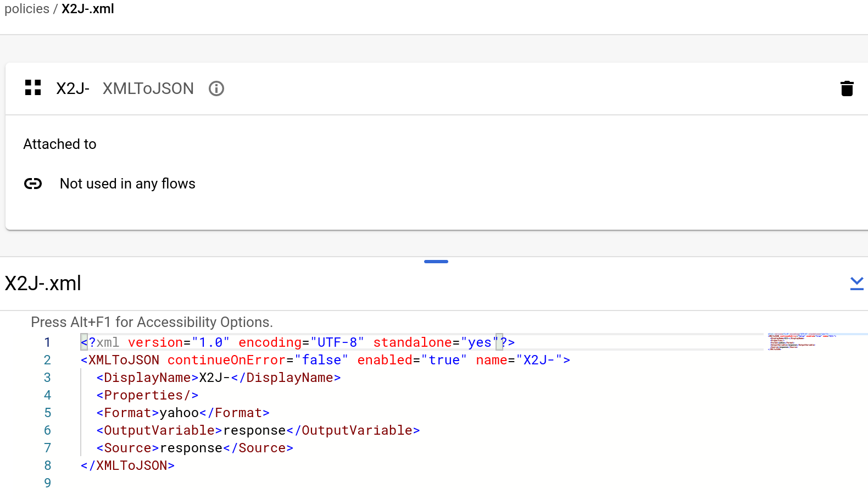Click the policies breadcrumb link
The width and height of the screenshot is (868, 499).
tap(26, 9)
